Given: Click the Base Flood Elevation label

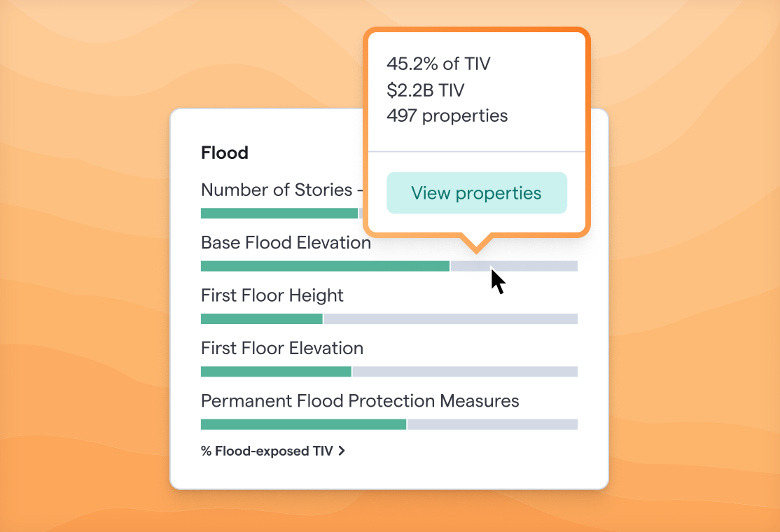Looking at the screenshot, I should click(x=286, y=243).
